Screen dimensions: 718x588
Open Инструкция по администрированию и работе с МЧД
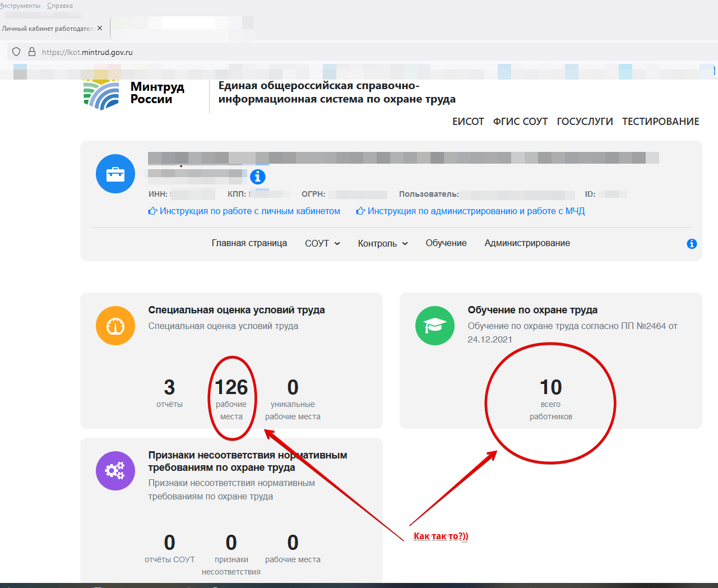(x=470, y=211)
